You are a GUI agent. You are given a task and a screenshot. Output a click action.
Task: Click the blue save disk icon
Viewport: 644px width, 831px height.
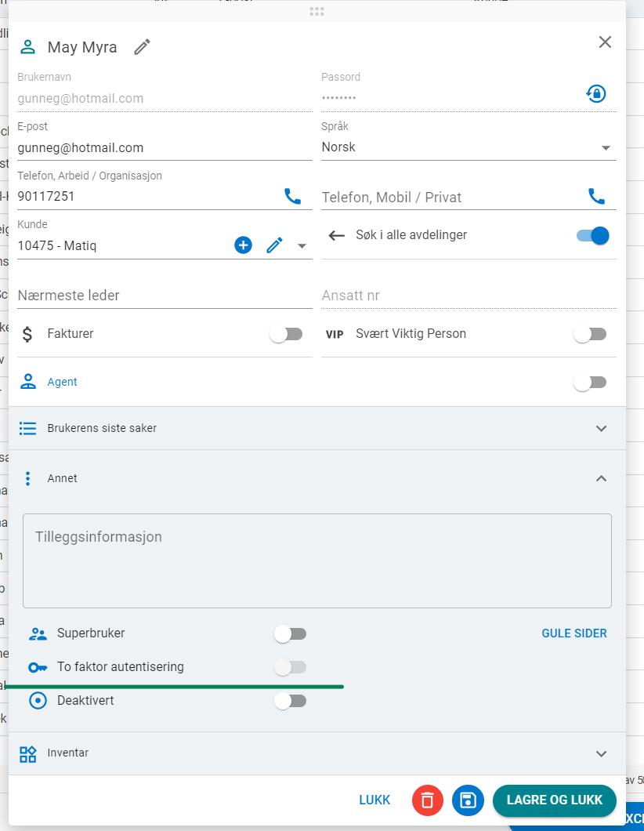(468, 800)
